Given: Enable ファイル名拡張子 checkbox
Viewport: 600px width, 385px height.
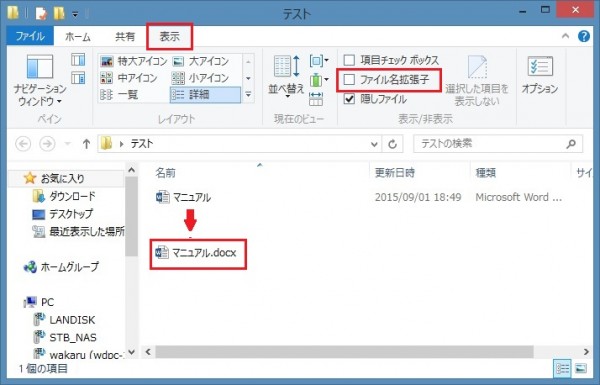Looking at the screenshot, I should pos(349,80).
